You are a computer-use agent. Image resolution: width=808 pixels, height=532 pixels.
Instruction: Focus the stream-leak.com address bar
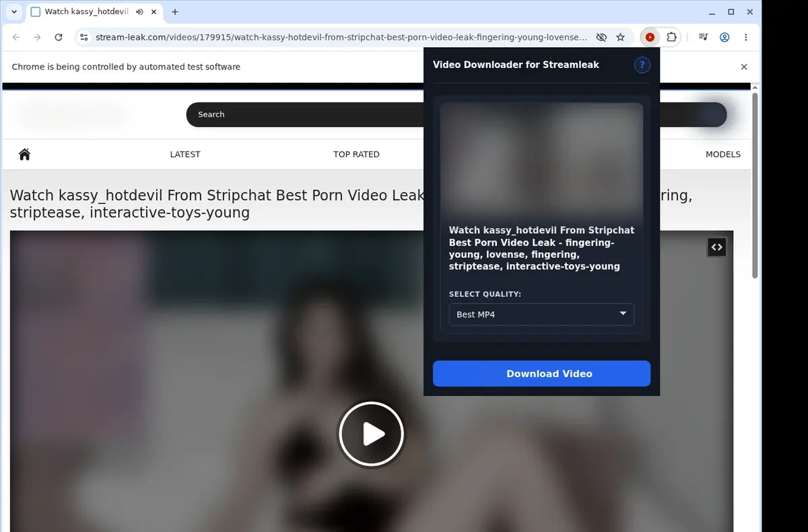point(341,38)
